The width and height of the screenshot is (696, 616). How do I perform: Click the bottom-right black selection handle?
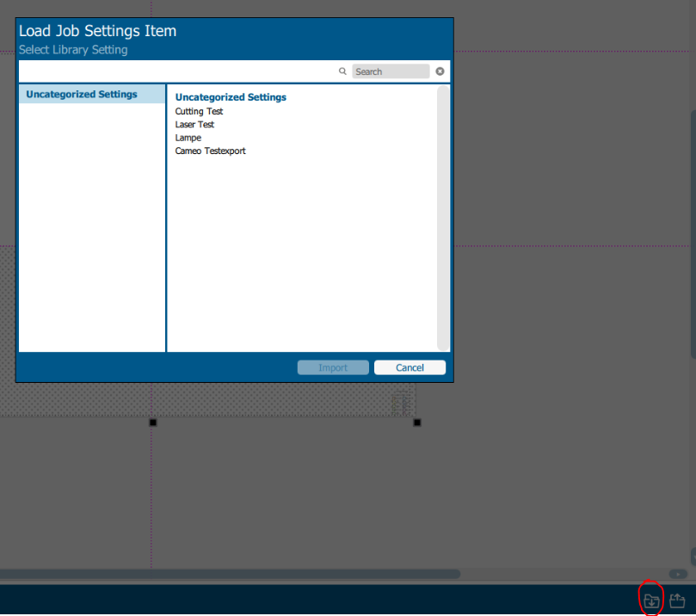coord(417,422)
